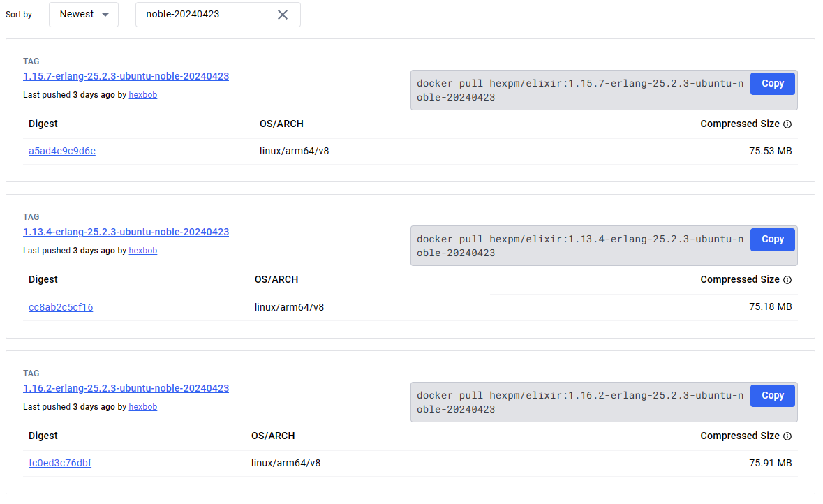View digest a5ad4e9c9d6e details

62,150
